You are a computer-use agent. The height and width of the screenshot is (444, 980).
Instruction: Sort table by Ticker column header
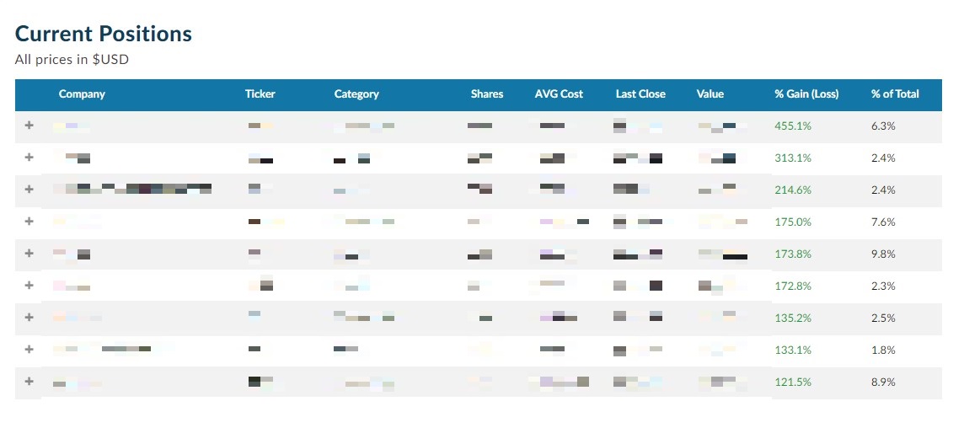260,94
